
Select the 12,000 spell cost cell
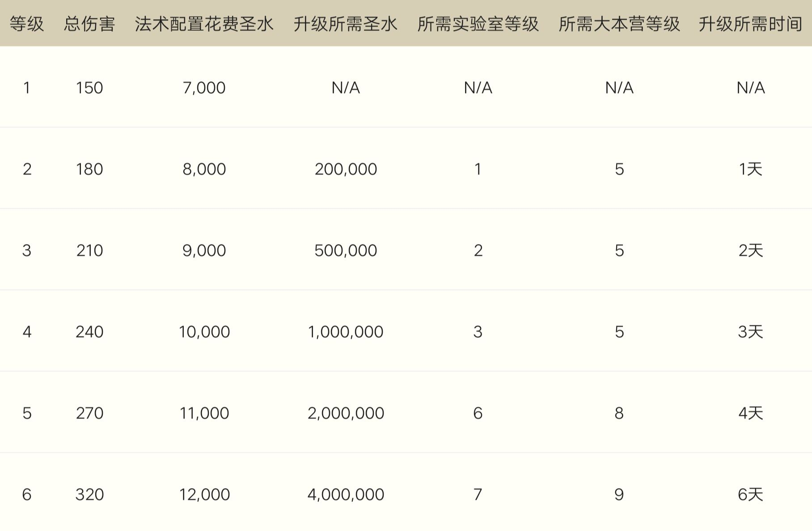pos(204,494)
